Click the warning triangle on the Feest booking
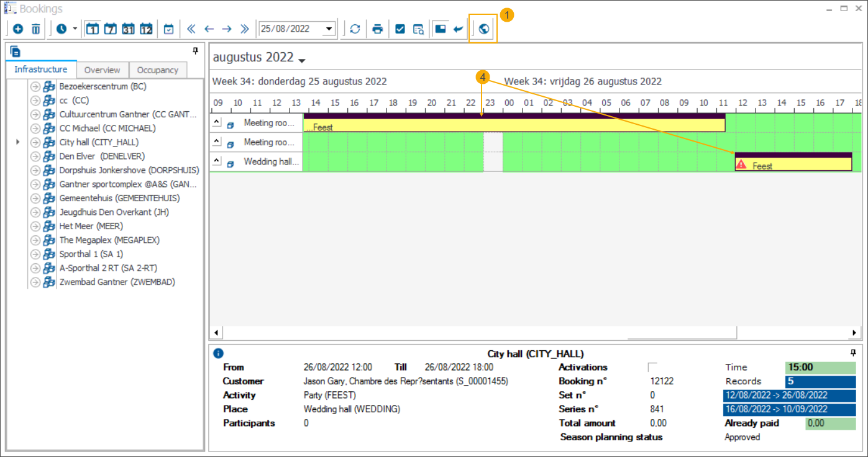The width and height of the screenshot is (868, 457). (x=741, y=165)
